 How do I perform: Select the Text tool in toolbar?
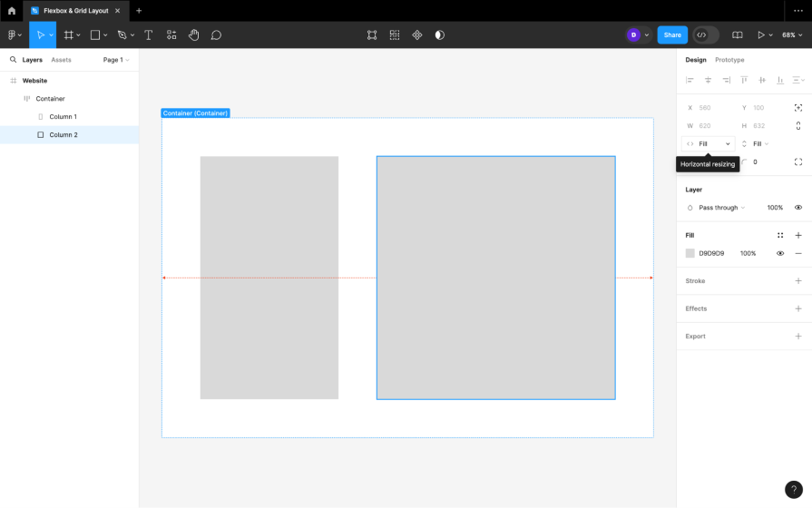coord(148,35)
